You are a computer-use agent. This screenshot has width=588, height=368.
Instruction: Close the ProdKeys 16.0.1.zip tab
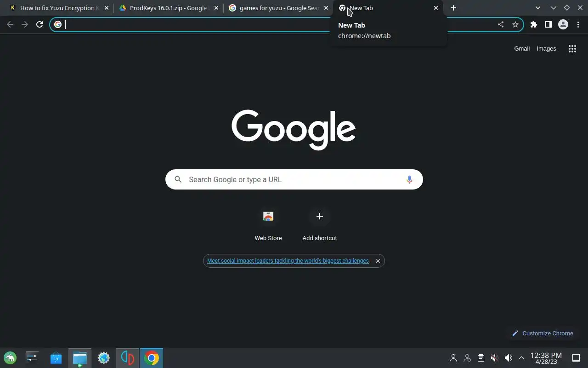click(x=216, y=8)
